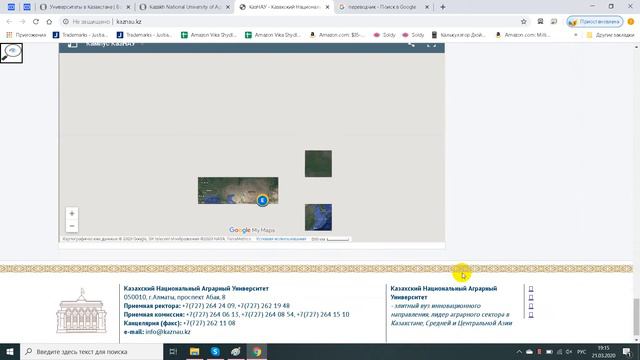The width and height of the screenshot is (640, 360).
Task: Open Chrome from the taskbar
Action: [x=257, y=352]
